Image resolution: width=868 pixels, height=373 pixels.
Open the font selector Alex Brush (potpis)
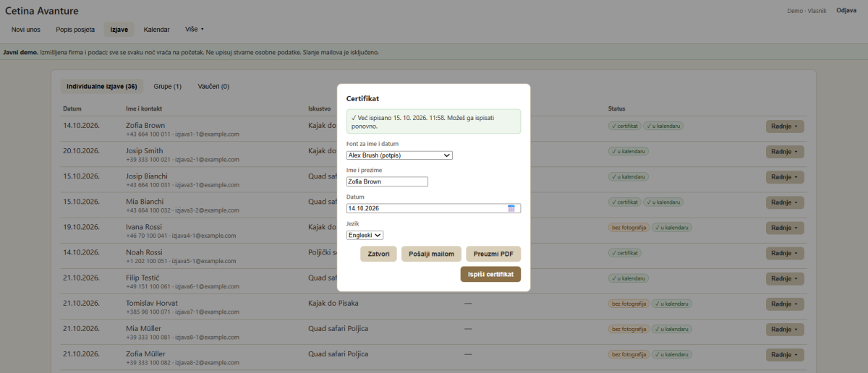coord(399,155)
